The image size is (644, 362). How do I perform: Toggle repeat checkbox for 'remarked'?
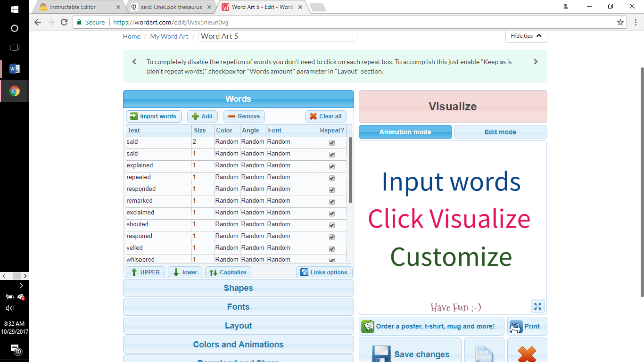click(x=332, y=202)
